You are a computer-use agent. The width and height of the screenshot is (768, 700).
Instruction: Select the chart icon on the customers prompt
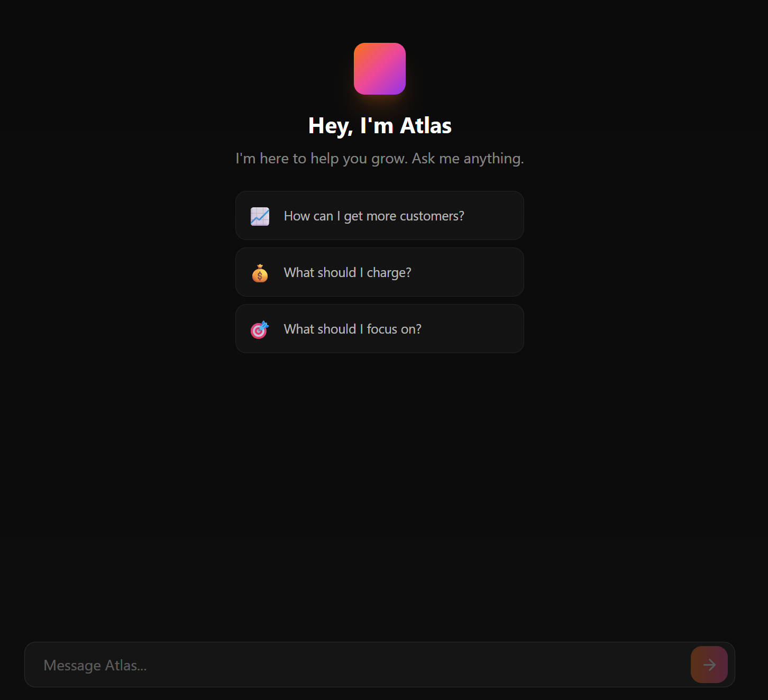pyautogui.click(x=259, y=216)
